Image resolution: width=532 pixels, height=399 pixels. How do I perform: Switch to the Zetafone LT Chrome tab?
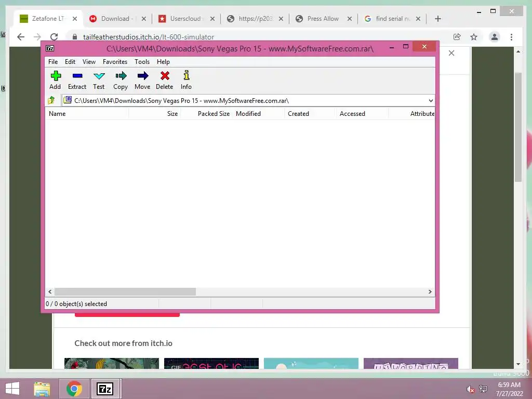pos(47,19)
